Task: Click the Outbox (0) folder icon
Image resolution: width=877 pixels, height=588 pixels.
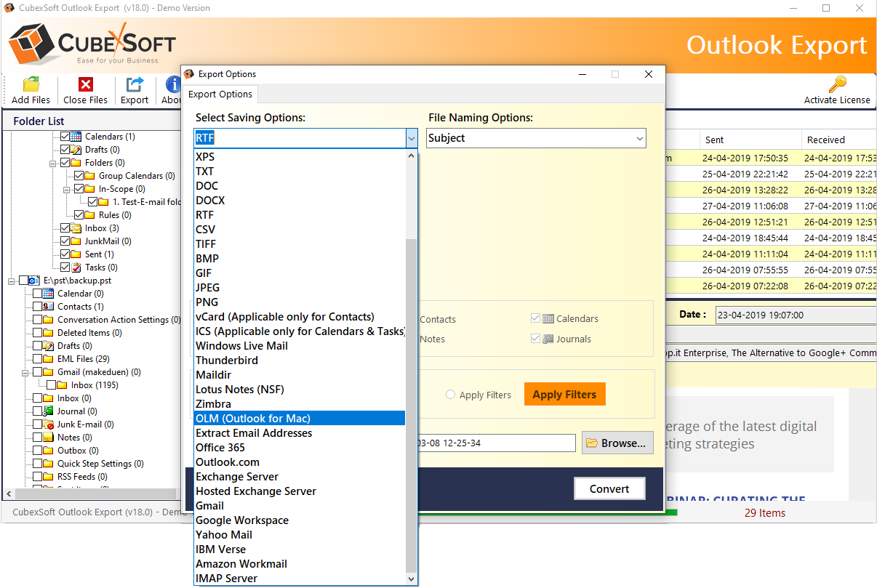Action: (49, 451)
